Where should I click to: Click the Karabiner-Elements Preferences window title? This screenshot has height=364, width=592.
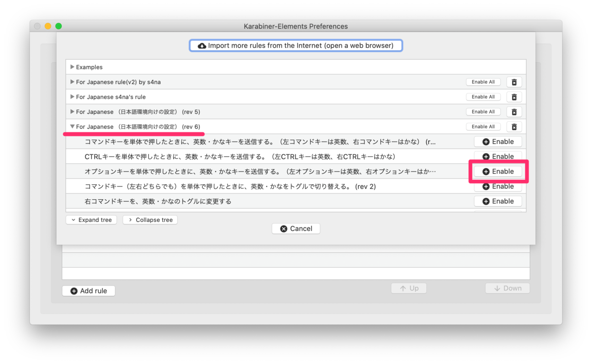coord(296,26)
